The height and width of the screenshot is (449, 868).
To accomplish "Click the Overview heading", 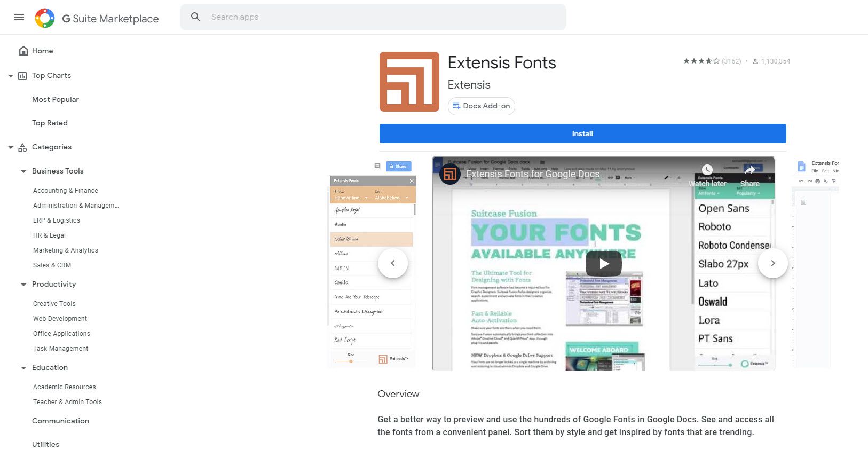I will point(398,394).
